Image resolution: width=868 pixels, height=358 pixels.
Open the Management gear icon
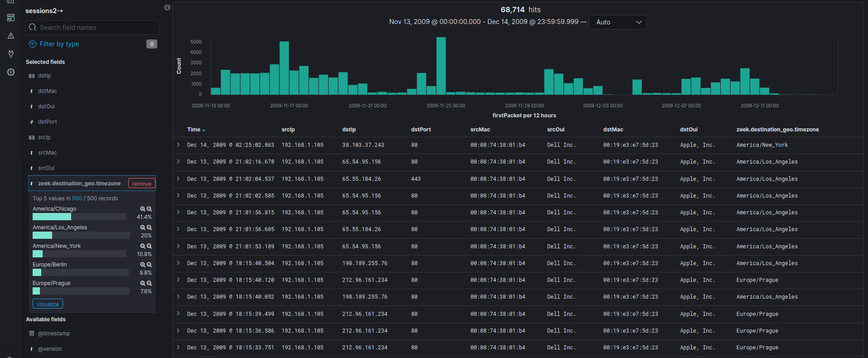(11, 72)
